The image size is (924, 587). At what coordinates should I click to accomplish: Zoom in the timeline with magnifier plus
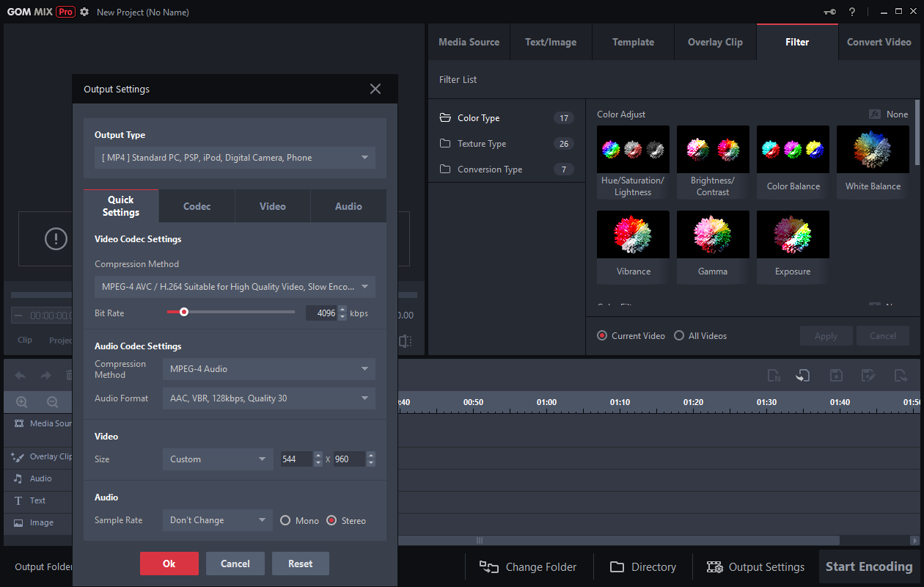(22, 402)
